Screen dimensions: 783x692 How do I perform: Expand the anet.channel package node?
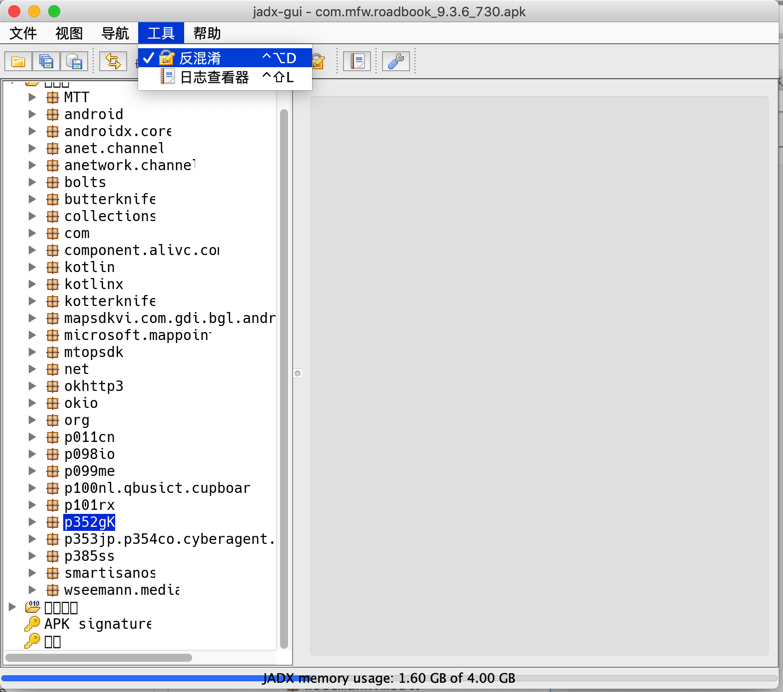point(32,148)
